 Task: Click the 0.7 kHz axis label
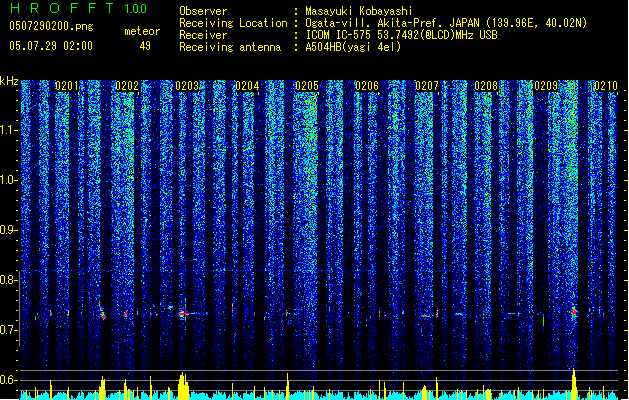coord(9,330)
